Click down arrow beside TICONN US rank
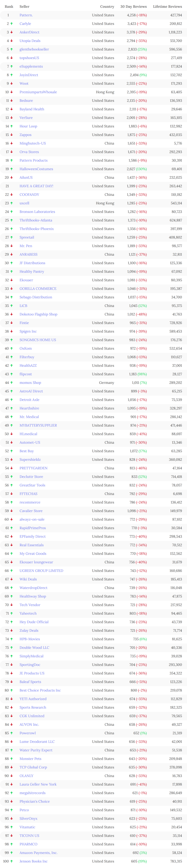The height and width of the screenshot is (868, 187). [11, 836]
